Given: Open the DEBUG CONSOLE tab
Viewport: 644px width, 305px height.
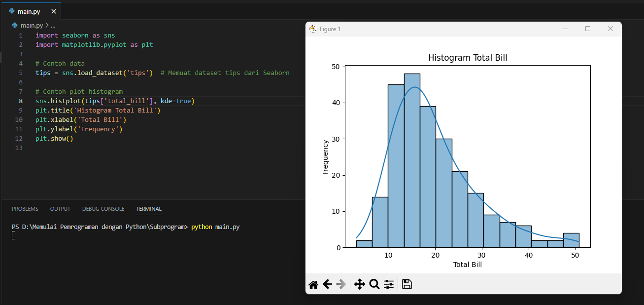Looking at the screenshot, I should (103, 209).
